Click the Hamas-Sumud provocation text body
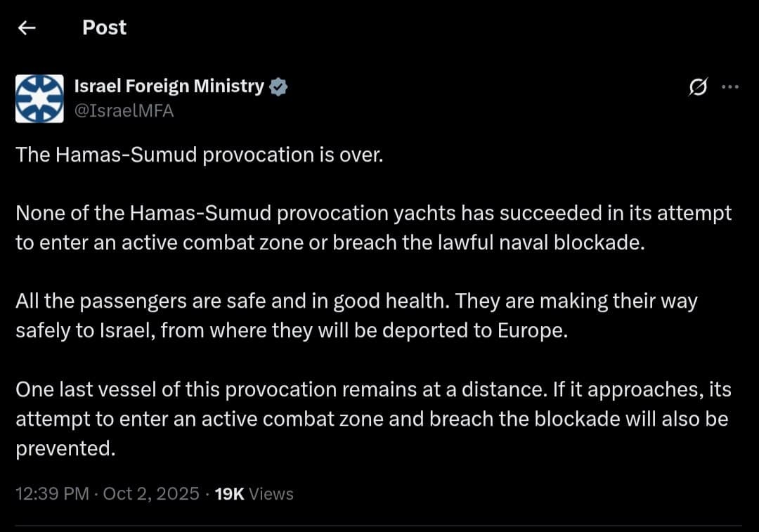This screenshot has height=532, width=759. coord(199,155)
